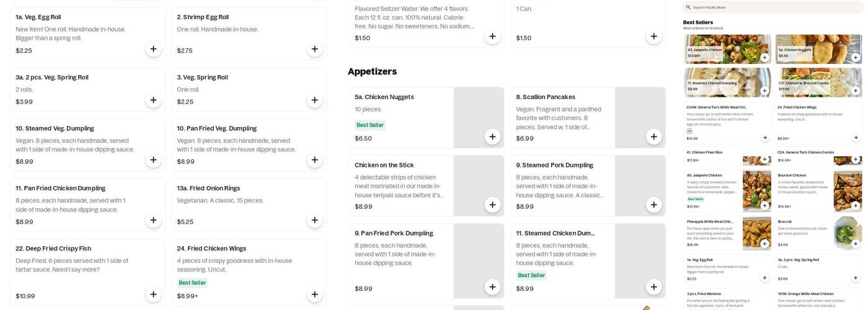This screenshot has height=310, width=868.
Task: Add 3. Veg. Spring Roll (one roll)
Action: point(314,100)
